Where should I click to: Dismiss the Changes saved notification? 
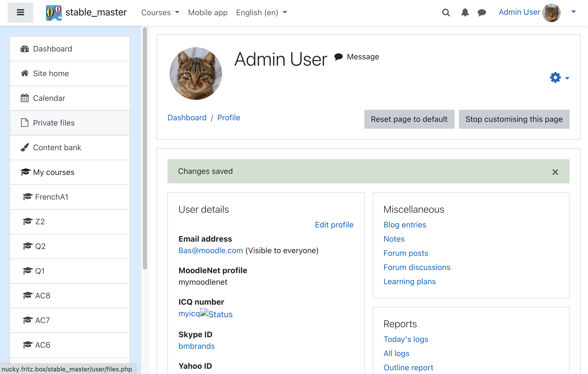(555, 172)
